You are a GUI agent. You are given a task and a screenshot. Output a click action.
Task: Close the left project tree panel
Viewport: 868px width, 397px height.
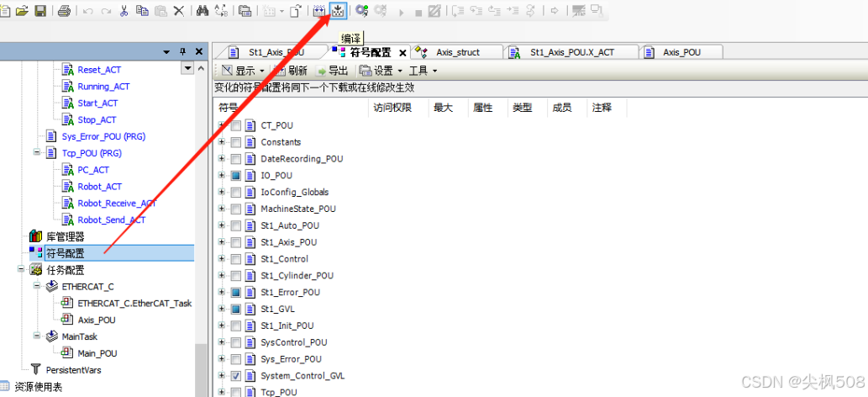199,51
